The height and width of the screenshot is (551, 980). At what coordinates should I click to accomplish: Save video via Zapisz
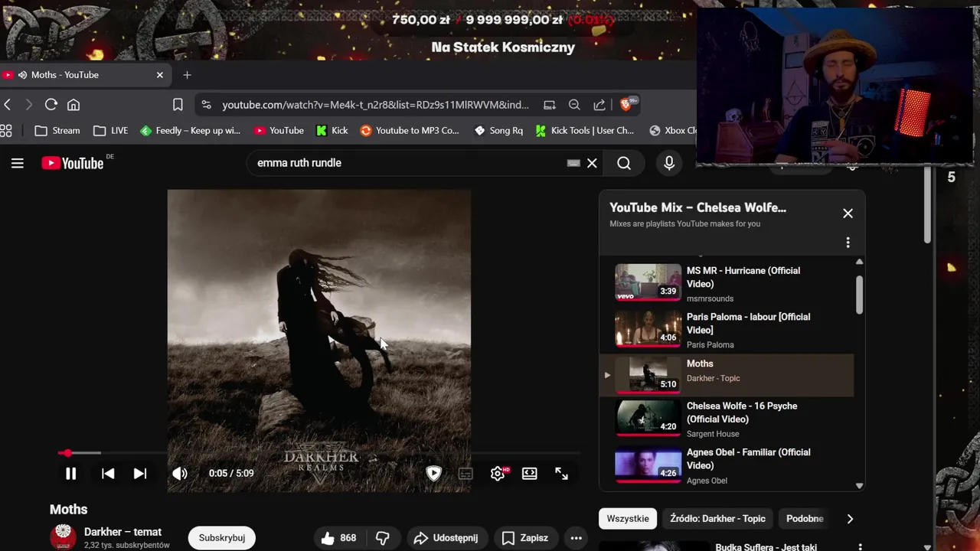tap(525, 538)
